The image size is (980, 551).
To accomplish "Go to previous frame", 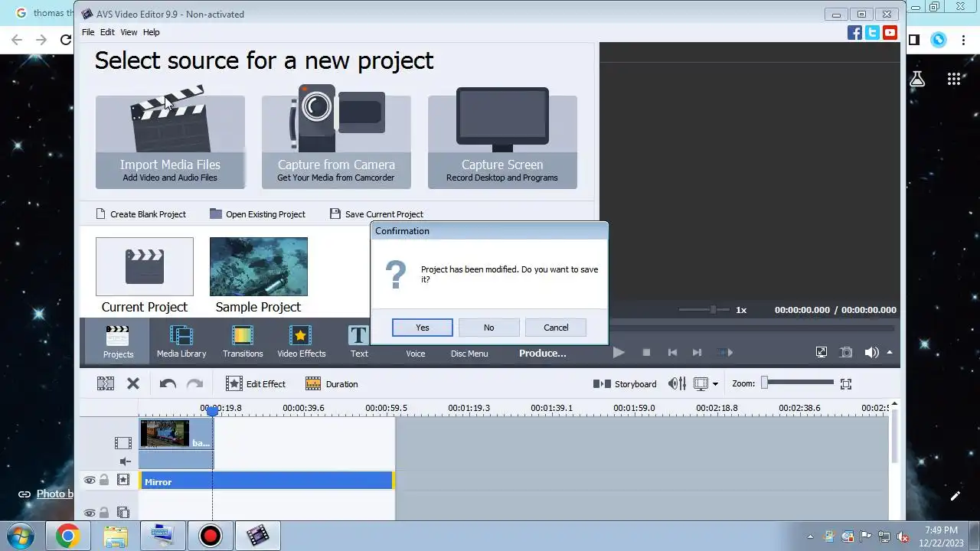I will [672, 352].
